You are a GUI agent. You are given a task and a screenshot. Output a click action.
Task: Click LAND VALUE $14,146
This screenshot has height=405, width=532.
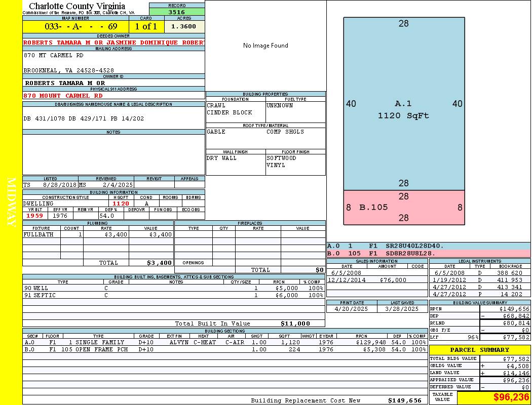516,373
